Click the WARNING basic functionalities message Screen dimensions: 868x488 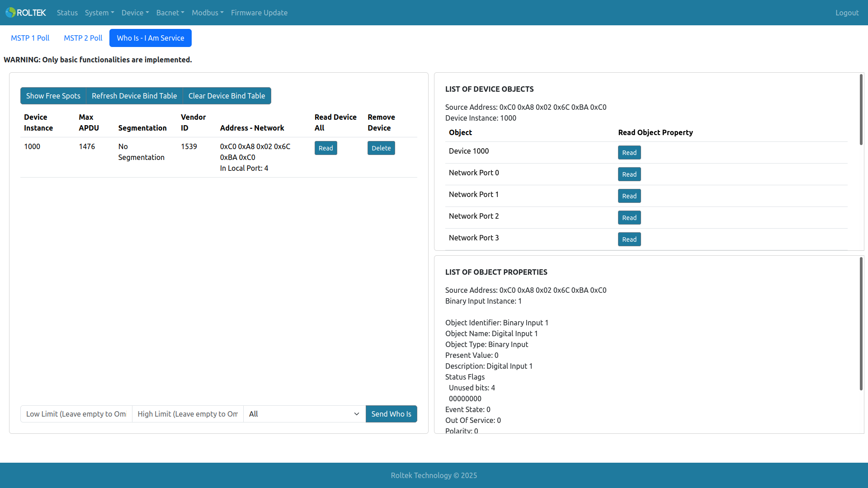[x=98, y=60]
